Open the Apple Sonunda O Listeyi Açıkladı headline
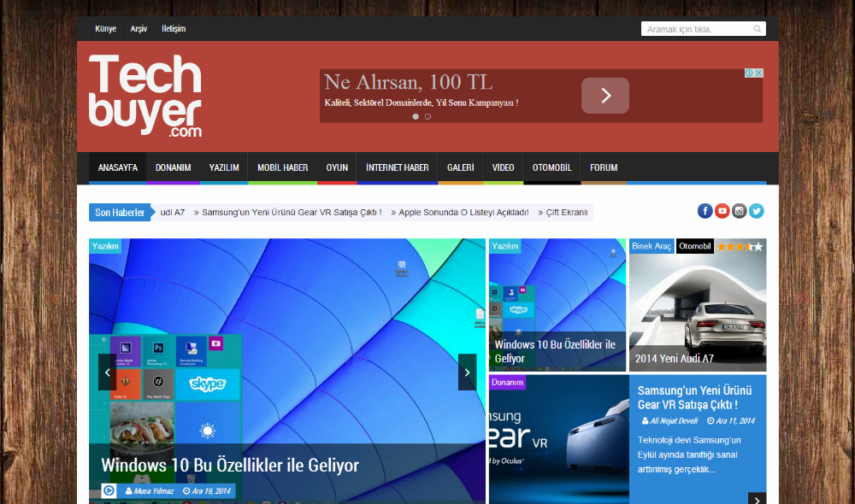The image size is (855, 504). click(x=463, y=212)
